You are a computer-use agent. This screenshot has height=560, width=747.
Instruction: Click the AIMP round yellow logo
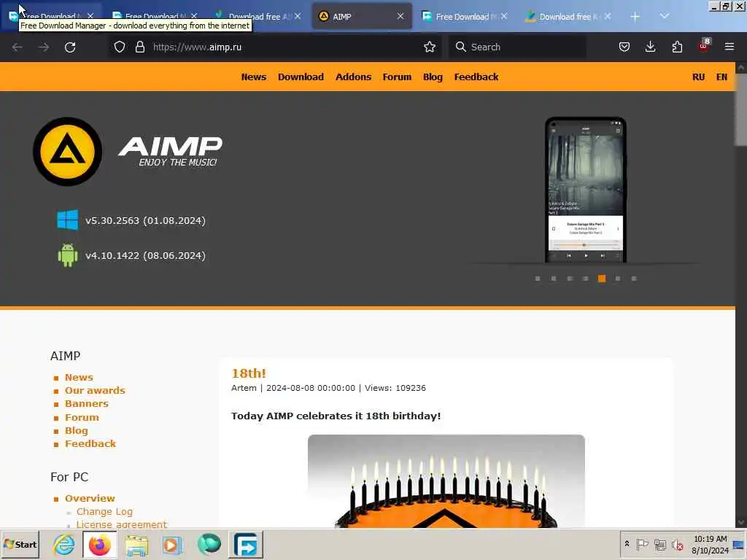pos(68,152)
